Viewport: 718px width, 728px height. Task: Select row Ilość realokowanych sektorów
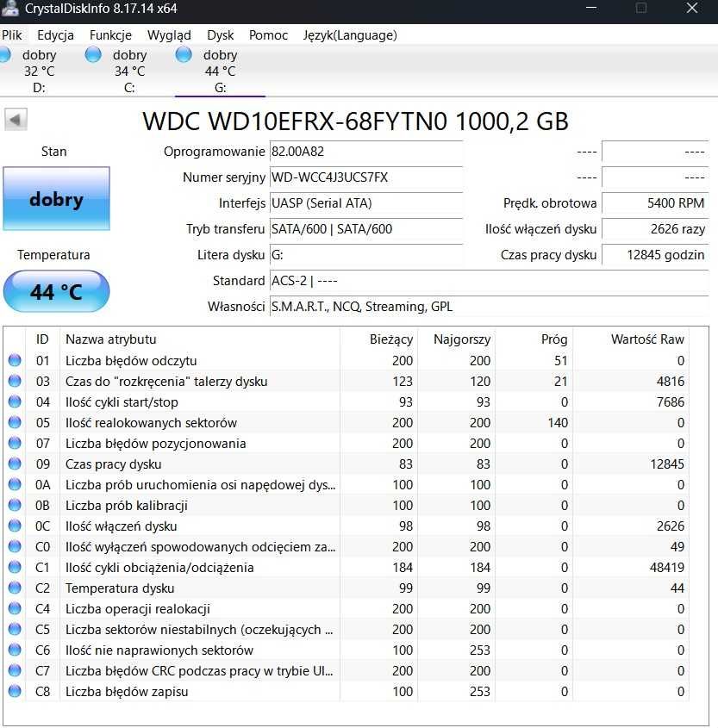point(347,422)
